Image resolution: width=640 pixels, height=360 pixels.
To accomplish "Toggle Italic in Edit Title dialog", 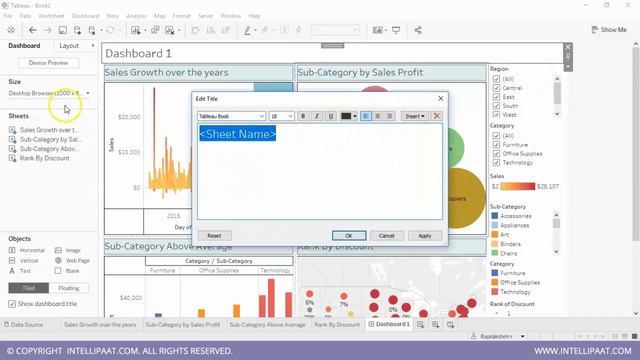I will click(317, 116).
